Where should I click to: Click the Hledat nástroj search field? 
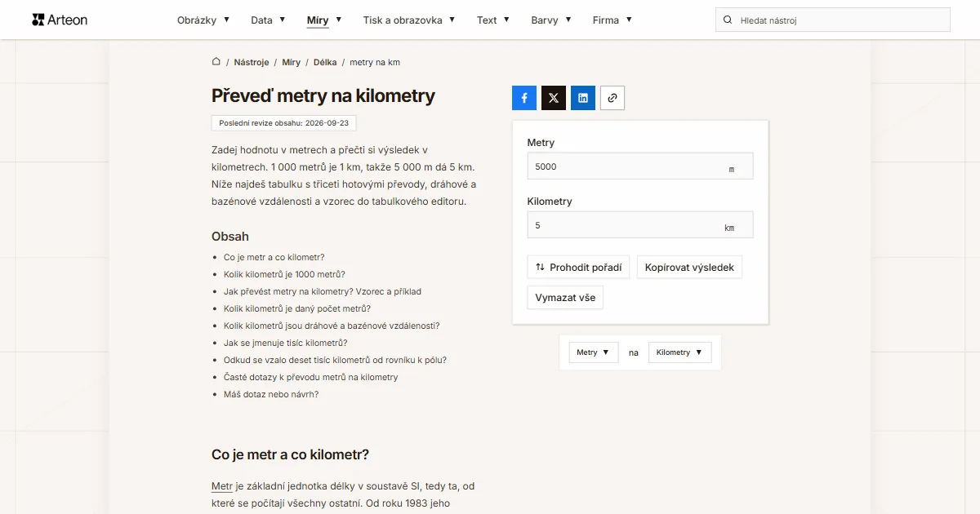pyautogui.click(x=833, y=20)
